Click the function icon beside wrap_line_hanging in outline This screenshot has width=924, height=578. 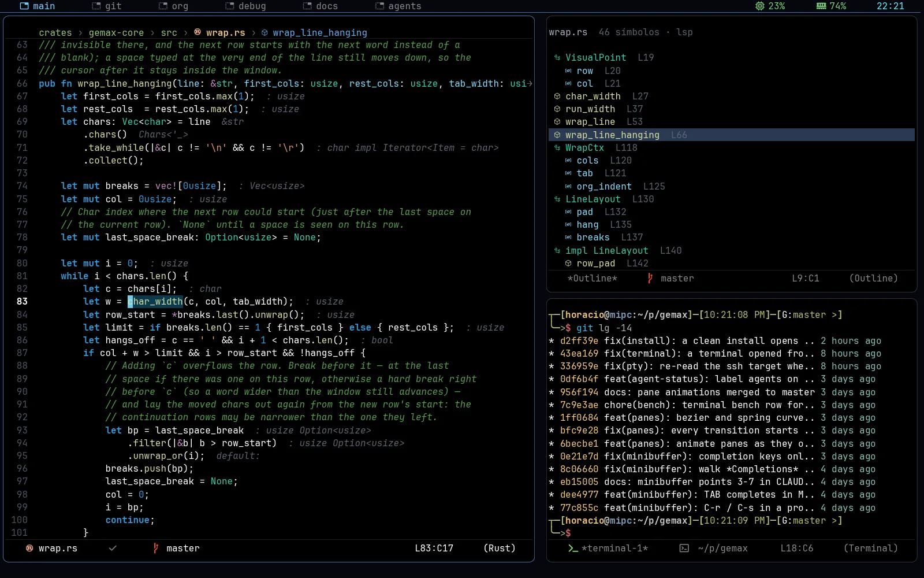[557, 135]
